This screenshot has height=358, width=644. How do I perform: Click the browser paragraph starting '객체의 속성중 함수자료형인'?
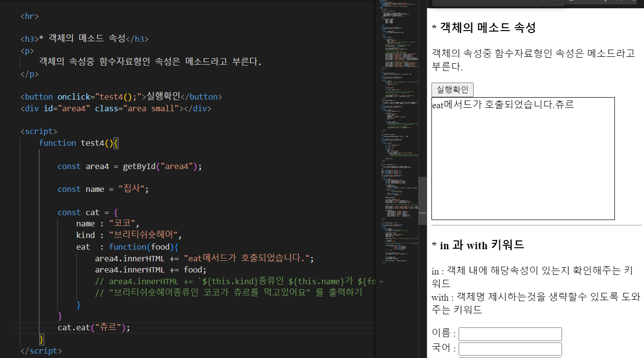tap(533, 60)
